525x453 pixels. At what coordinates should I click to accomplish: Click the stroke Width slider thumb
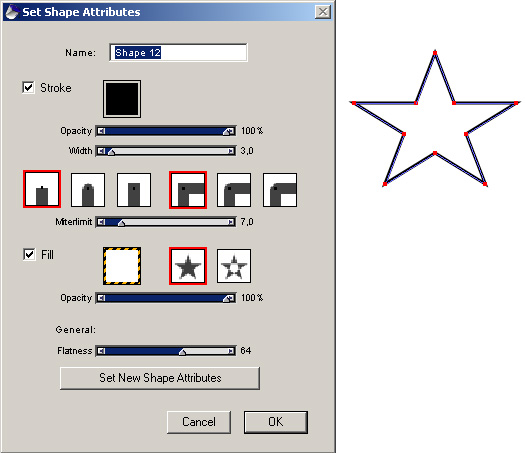click(x=111, y=152)
